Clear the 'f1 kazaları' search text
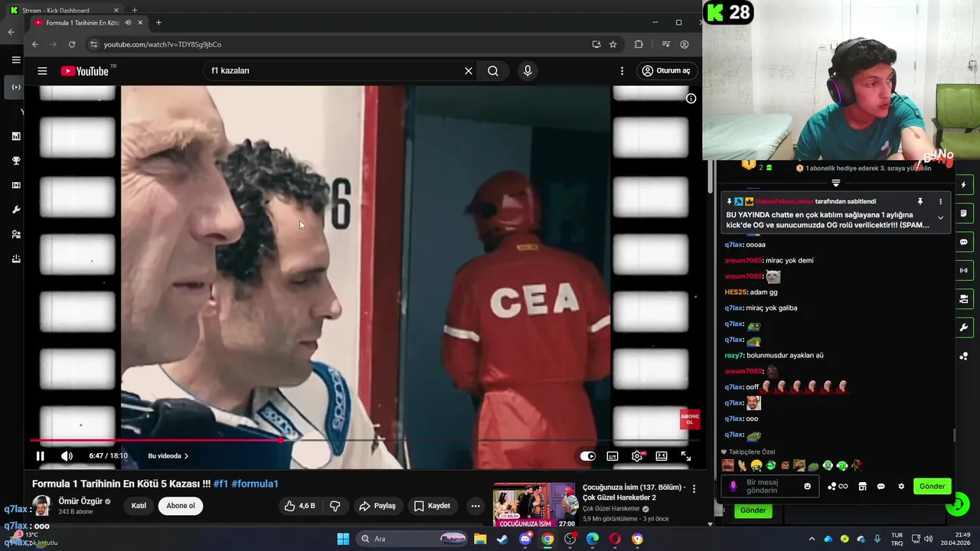The image size is (980, 551). coord(469,71)
